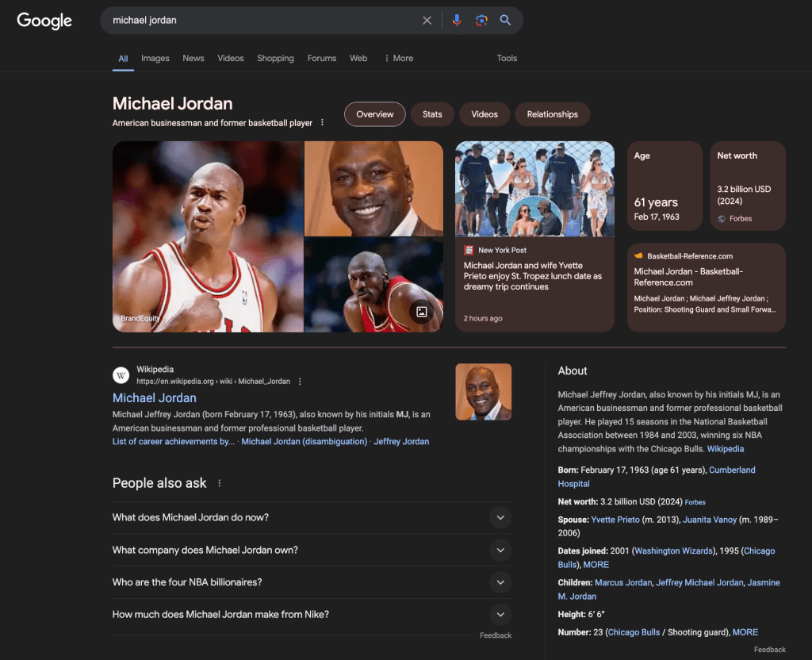Start voice search with microphone icon
Image resolution: width=812 pixels, height=660 pixels.
click(456, 21)
